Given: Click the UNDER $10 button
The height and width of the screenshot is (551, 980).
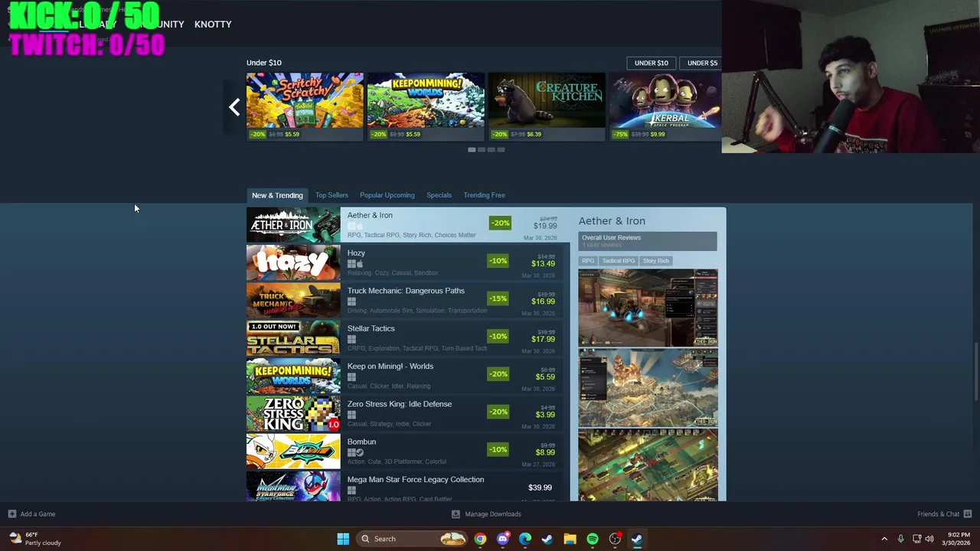Looking at the screenshot, I should click(652, 63).
